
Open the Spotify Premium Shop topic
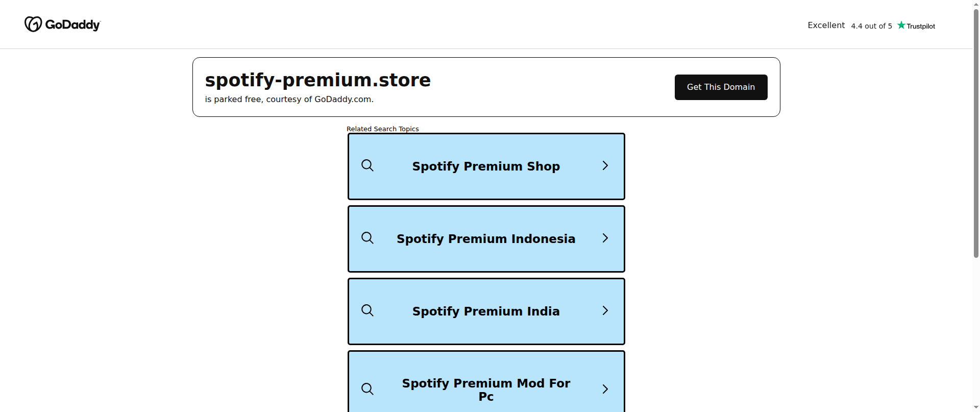coord(486,166)
